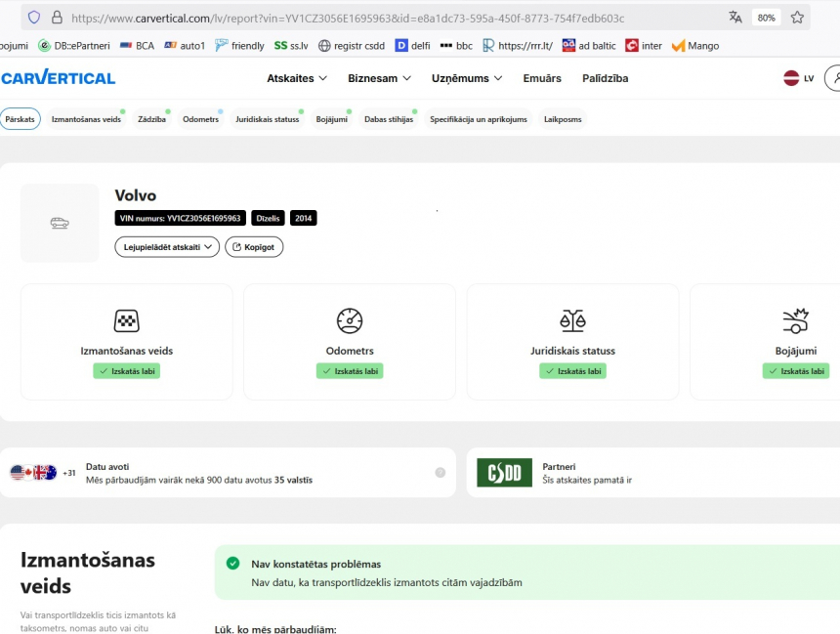Select the Zādzība tab
The width and height of the screenshot is (840, 634).
[x=151, y=119]
